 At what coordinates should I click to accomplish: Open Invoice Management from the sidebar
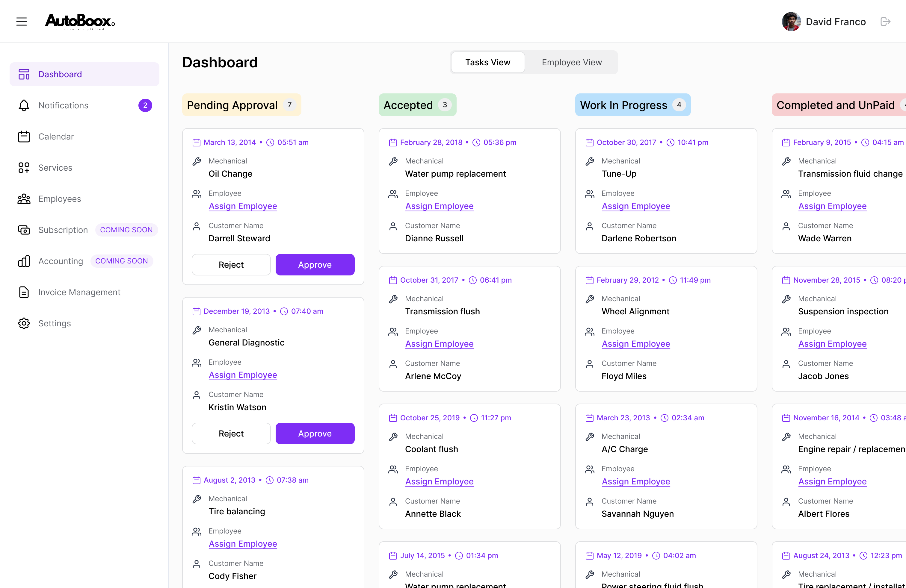tap(84, 293)
